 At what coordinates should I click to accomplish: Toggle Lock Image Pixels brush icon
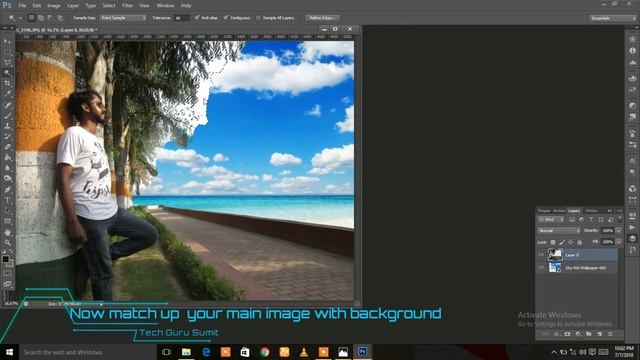click(x=562, y=242)
